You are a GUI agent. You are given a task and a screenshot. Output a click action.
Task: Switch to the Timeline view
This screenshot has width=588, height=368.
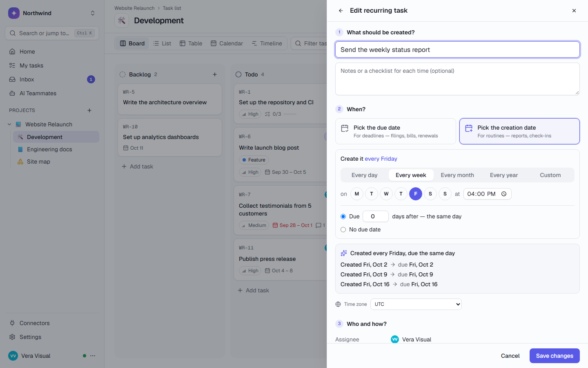tap(267, 43)
